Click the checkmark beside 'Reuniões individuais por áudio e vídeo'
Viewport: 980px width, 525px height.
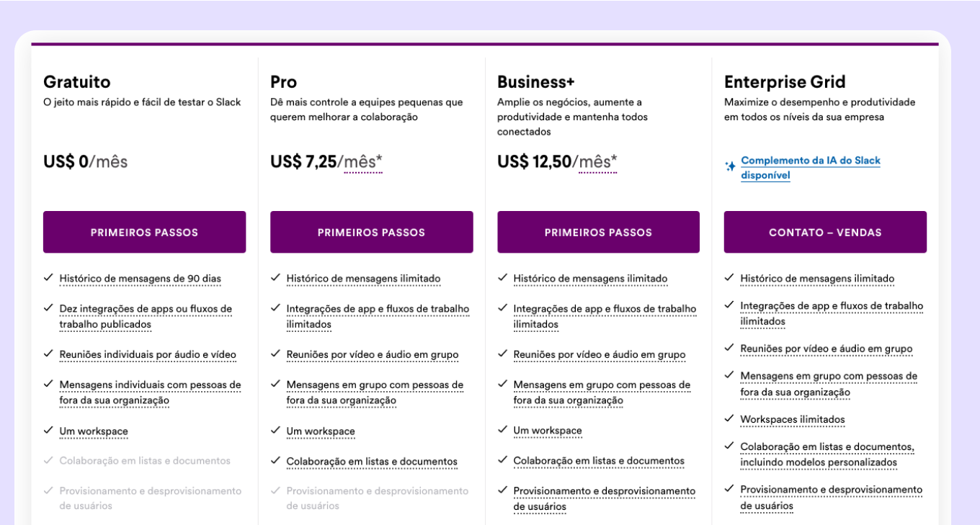(x=48, y=354)
